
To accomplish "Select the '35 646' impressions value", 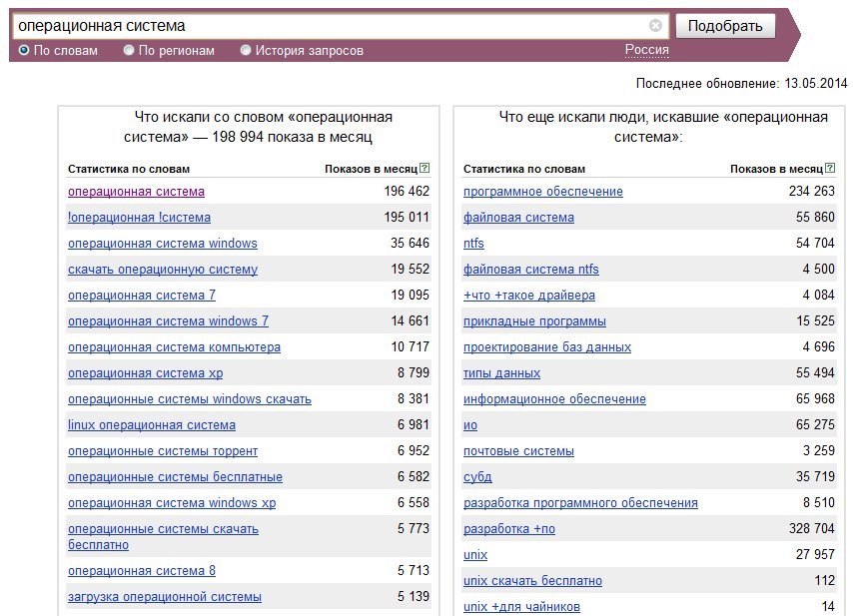I will click(x=410, y=243).
